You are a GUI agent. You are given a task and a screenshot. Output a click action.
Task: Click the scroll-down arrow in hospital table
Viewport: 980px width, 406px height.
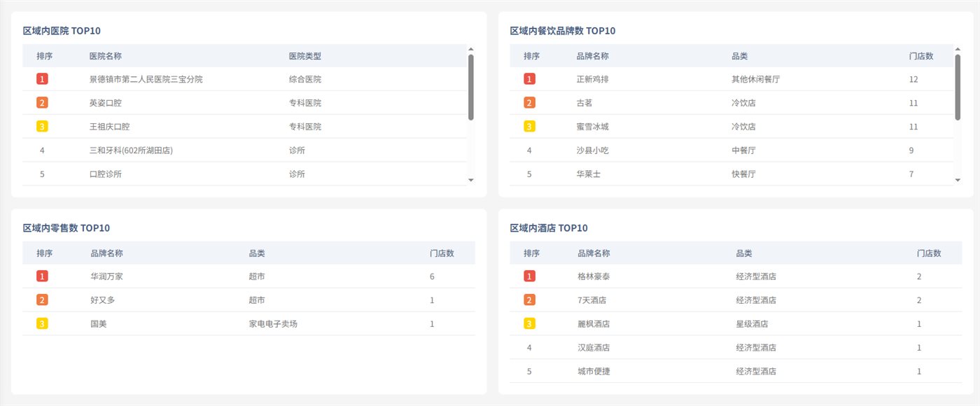coord(470,181)
